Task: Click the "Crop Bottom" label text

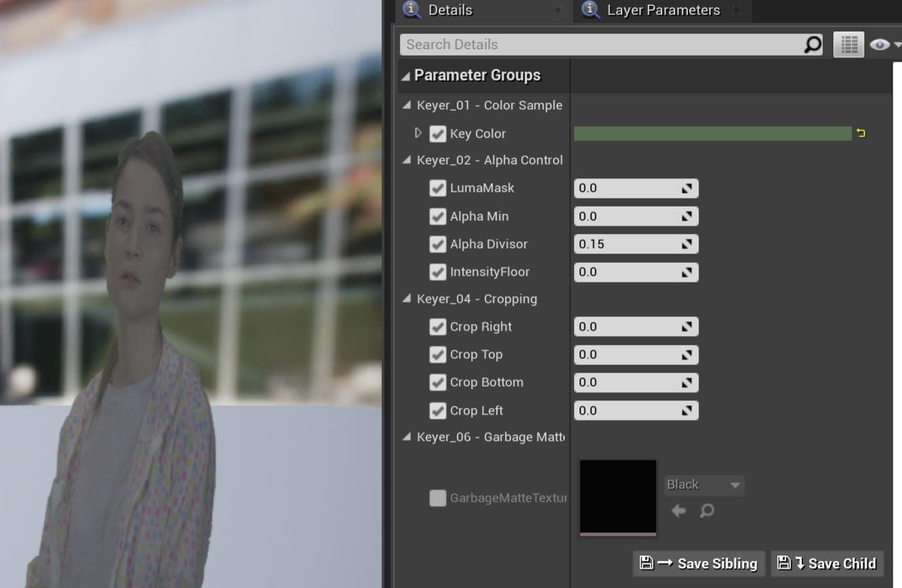Action: pyautogui.click(x=487, y=382)
